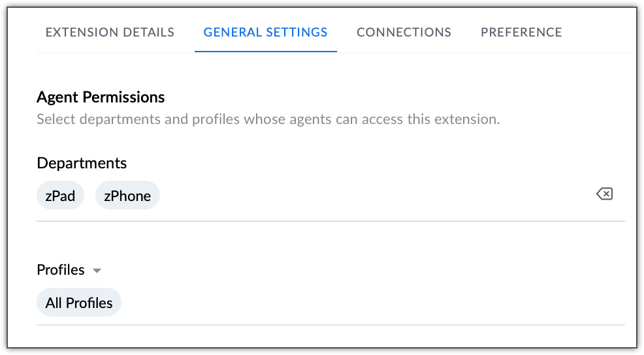Expand the Profiles dropdown arrow

97,271
